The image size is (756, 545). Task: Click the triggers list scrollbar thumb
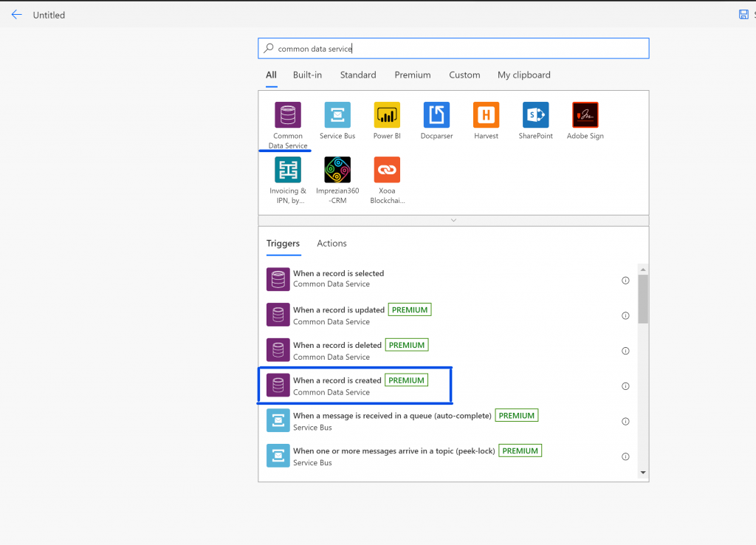point(643,299)
